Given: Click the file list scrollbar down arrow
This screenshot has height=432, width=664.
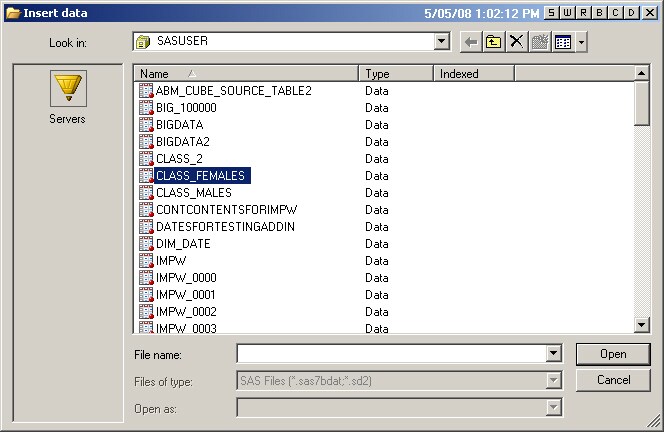Looking at the screenshot, I should coord(642,324).
